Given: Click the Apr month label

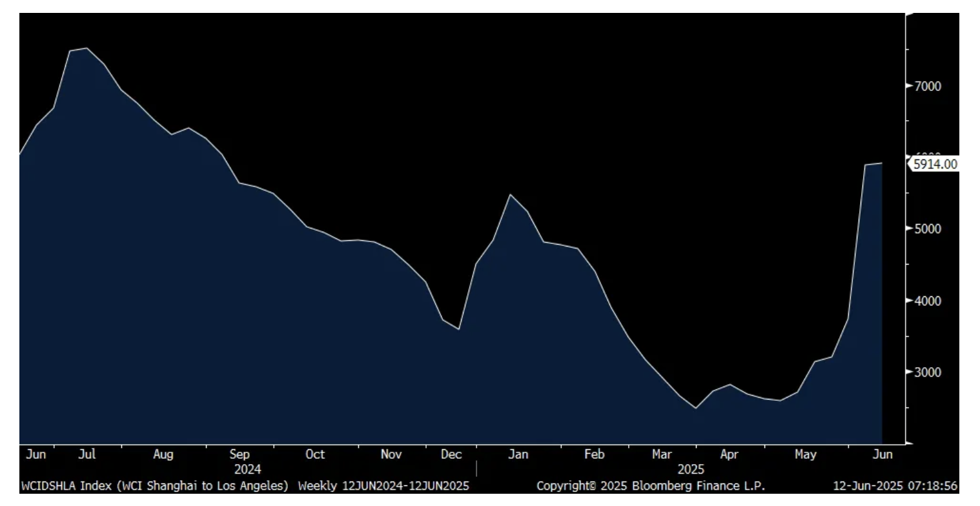Looking at the screenshot, I should click(x=729, y=454).
